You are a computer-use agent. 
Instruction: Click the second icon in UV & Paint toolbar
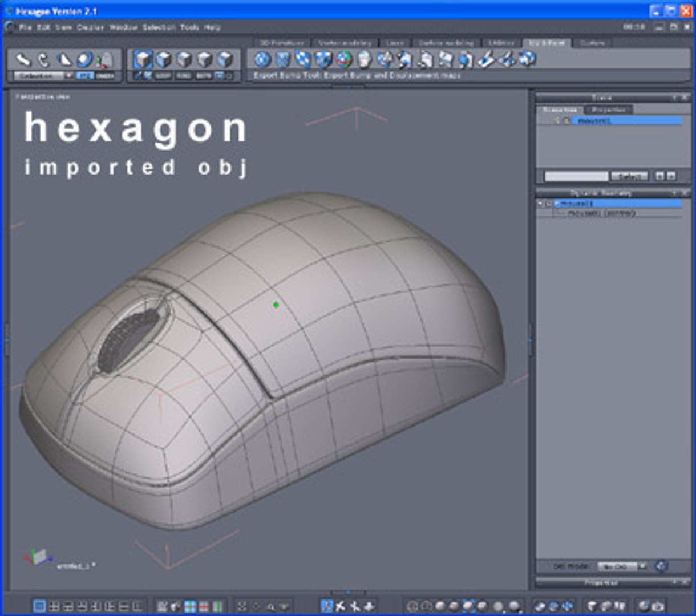(282, 59)
